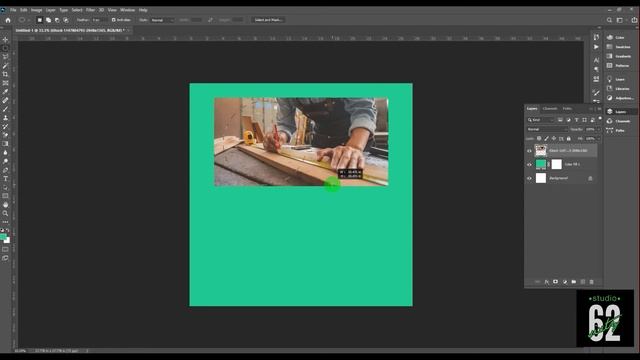Select the Horizontal Type tool
The height and width of the screenshot is (360, 640).
coord(5,178)
